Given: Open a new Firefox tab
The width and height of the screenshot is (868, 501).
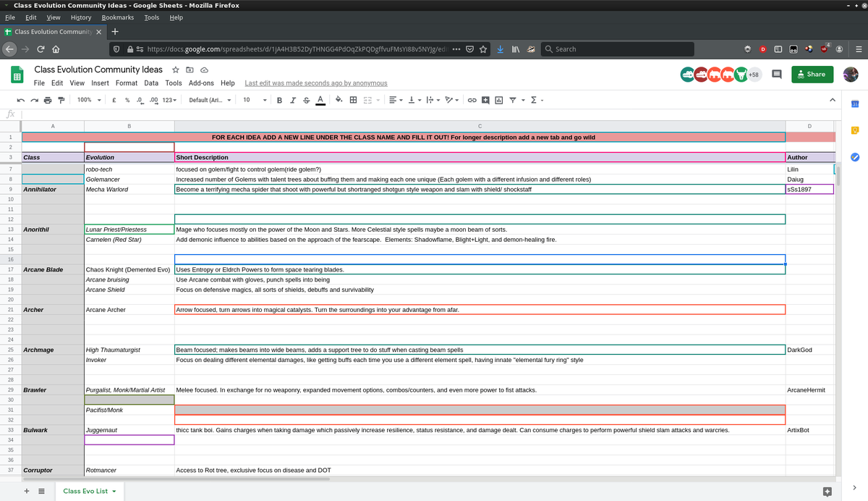Looking at the screenshot, I should (115, 32).
